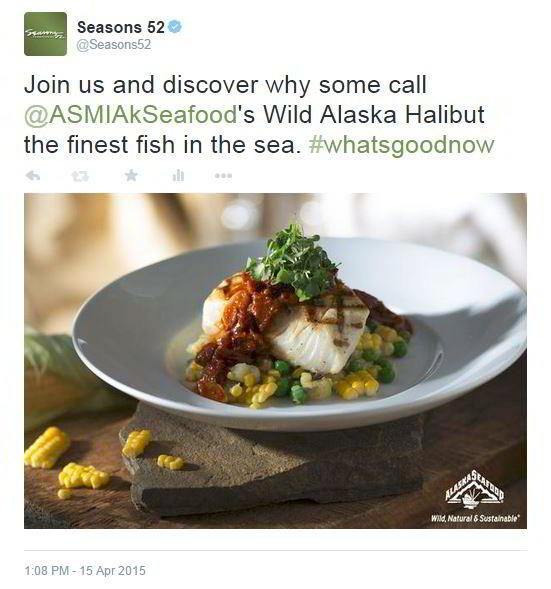
Task: Enlarge the halibut dish photo
Action: tap(275, 361)
